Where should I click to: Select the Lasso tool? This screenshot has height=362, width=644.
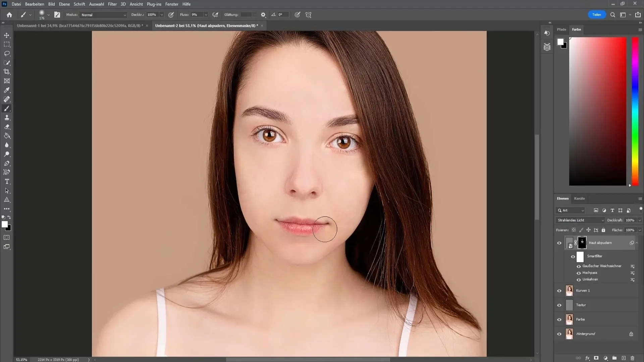point(7,53)
